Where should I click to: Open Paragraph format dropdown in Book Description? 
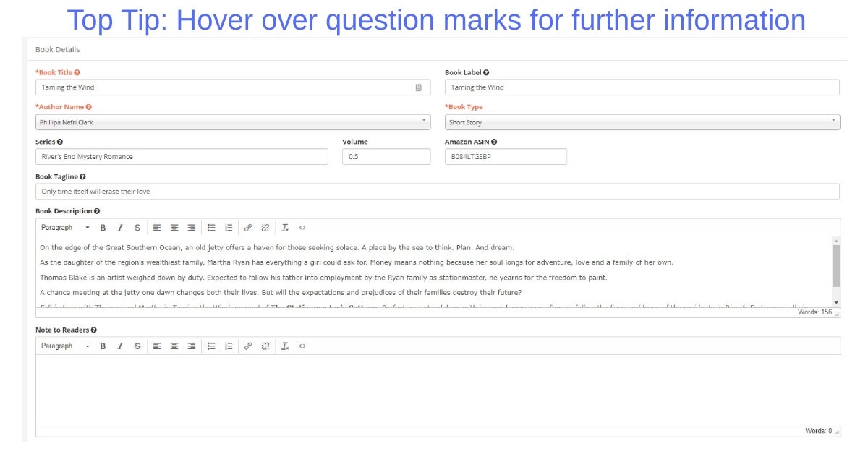pos(65,228)
